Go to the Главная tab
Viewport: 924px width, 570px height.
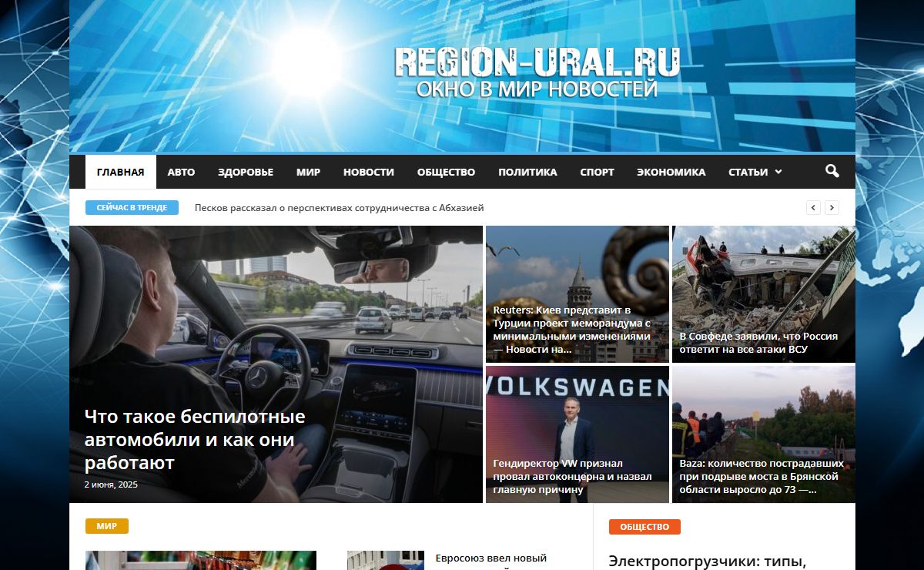121,172
